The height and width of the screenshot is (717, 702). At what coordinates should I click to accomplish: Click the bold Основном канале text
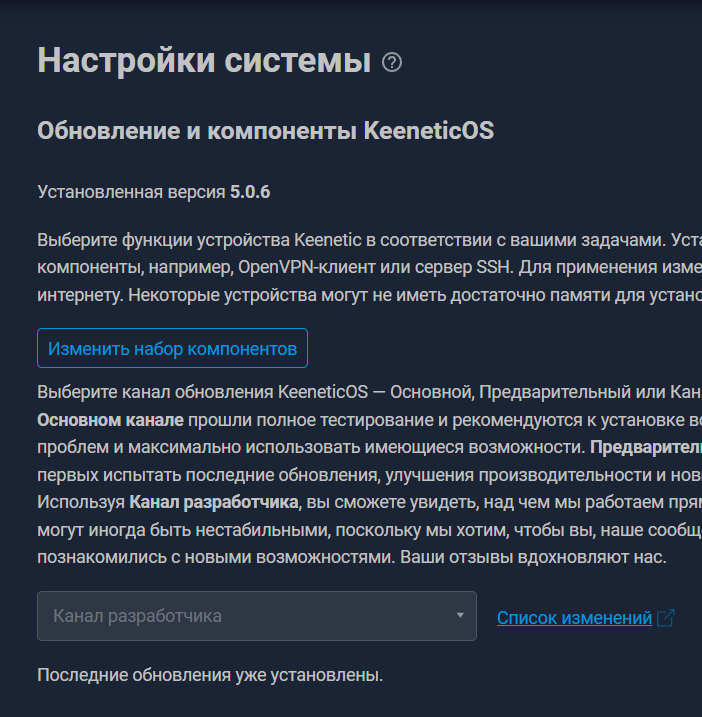pos(110,418)
